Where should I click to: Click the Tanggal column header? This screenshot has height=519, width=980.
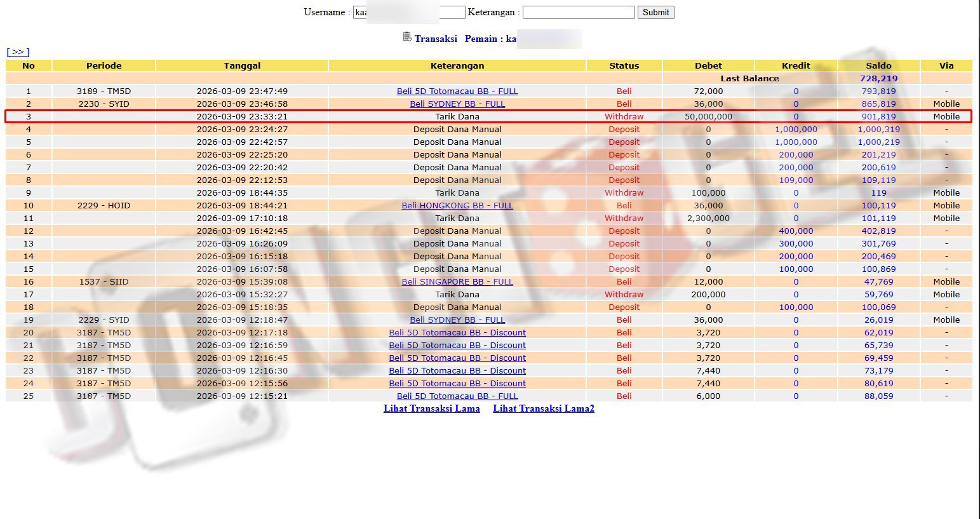click(242, 65)
